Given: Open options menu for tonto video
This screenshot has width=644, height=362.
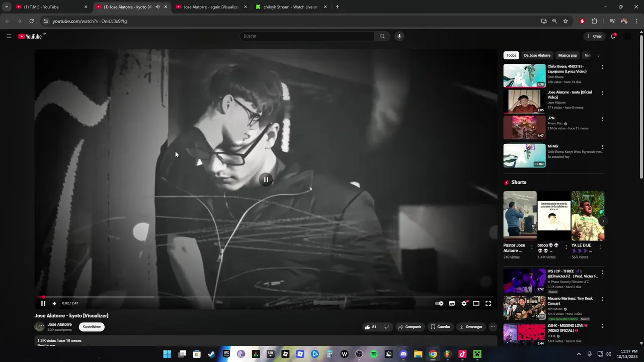Looking at the screenshot, I should (602, 93).
